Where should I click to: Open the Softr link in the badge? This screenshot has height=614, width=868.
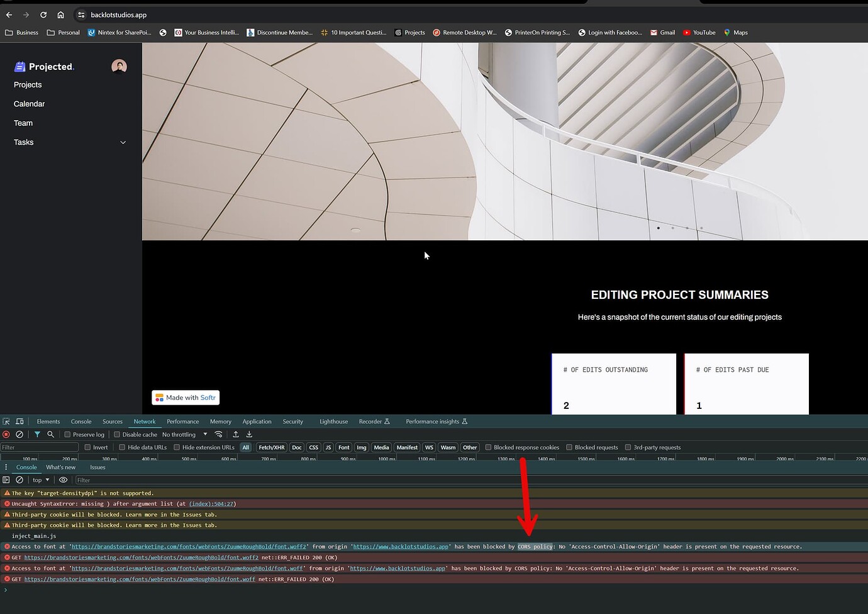click(209, 397)
